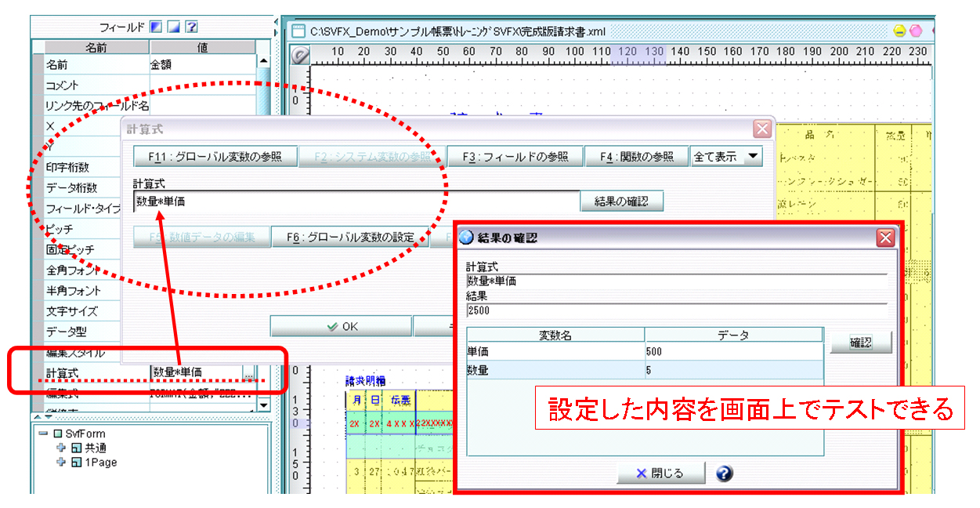Select the 共通 tree item label
Viewport: 980px width, 508px height.
pos(96,448)
